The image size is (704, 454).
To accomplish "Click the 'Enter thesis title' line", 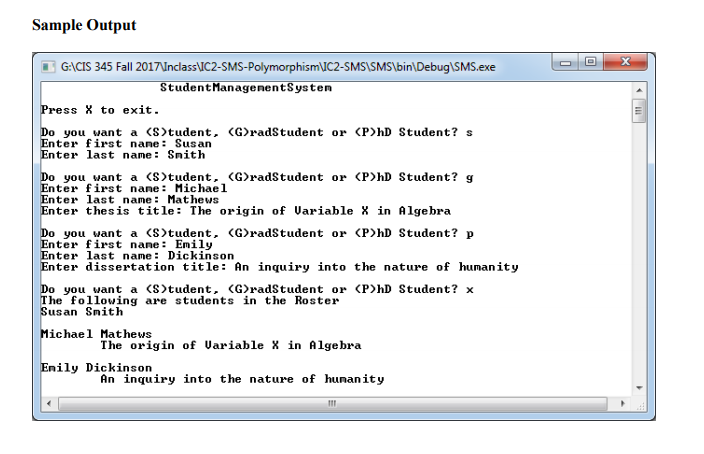I will tap(246, 211).
